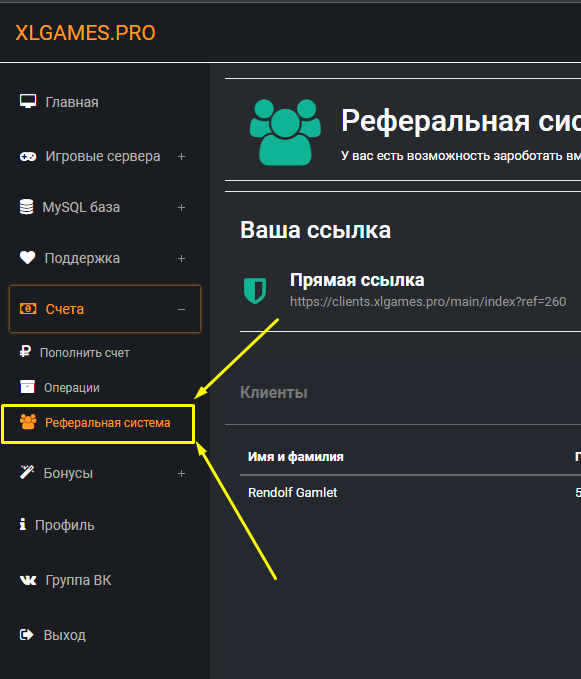Click the ruble icon for Пополнить счет
Screen dimensions: 581x679
(x=25, y=352)
